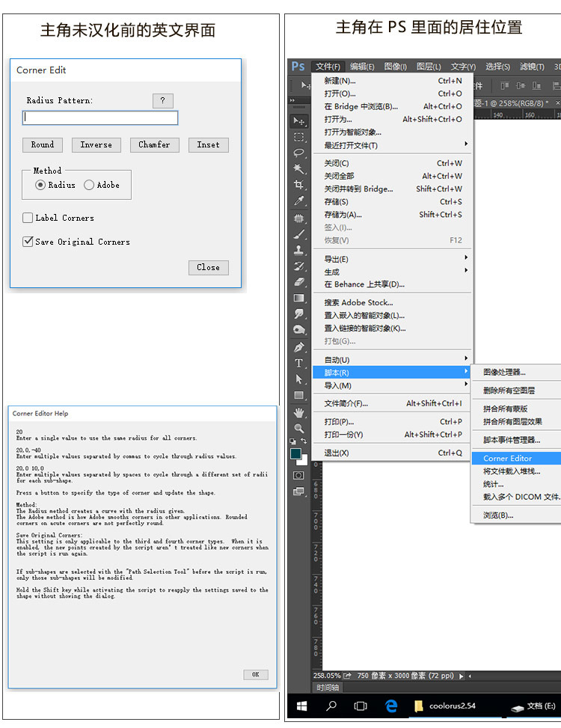Select the Brush tool
The height and width of the screenshot is (728, 561).
(x=299, y=234)
